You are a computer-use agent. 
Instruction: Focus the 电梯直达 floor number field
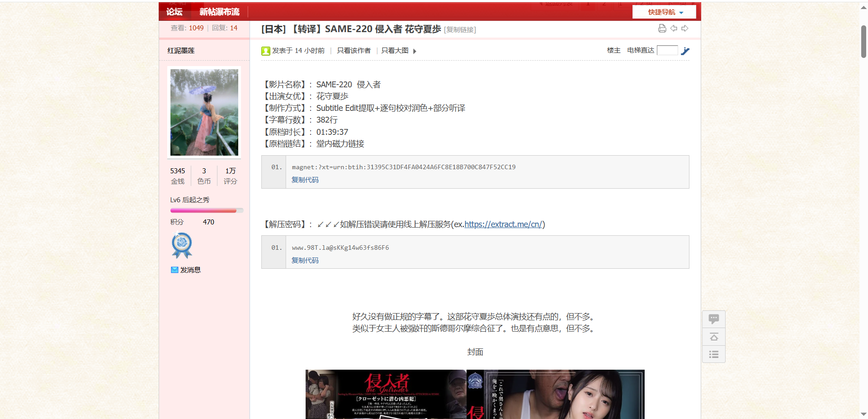coord(667,50)
